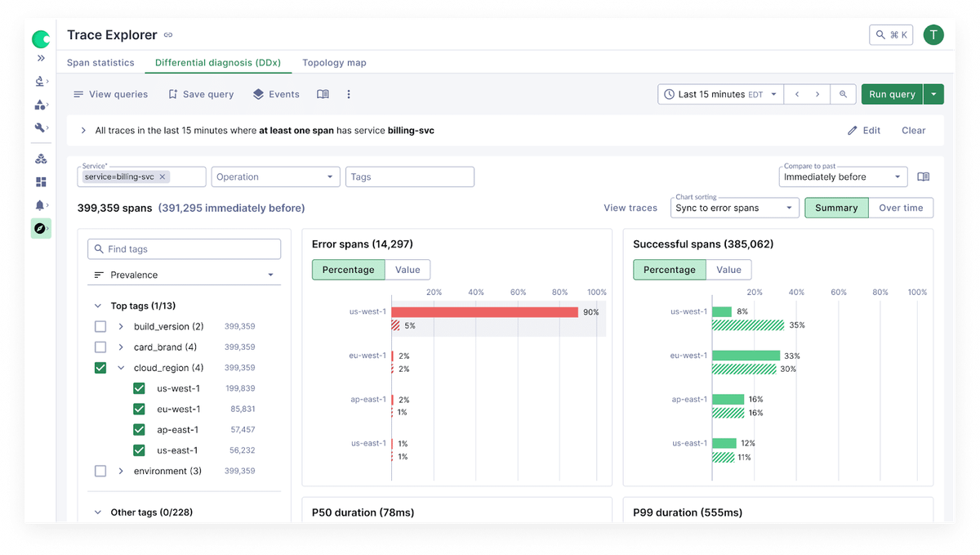
Task: Check the build_version tag checkbox
Action: coord(100,326)
